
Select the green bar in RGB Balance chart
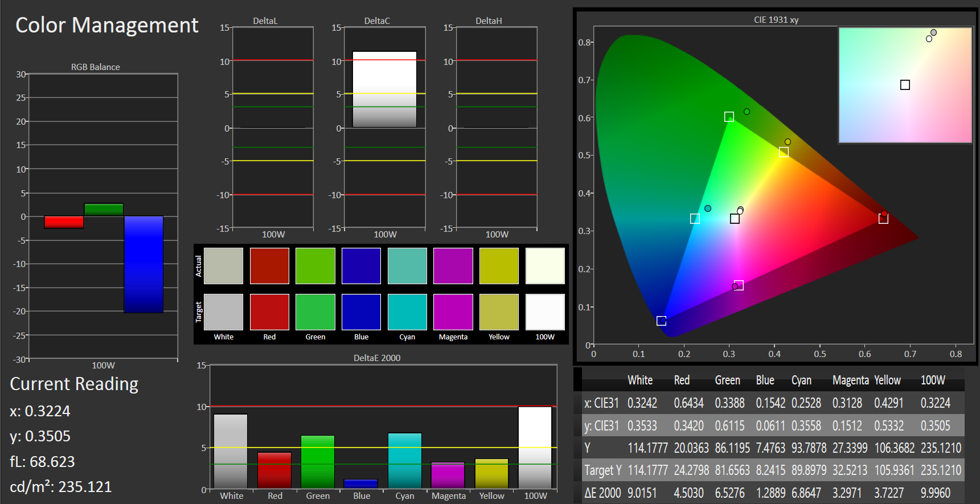tap(104, 210)
